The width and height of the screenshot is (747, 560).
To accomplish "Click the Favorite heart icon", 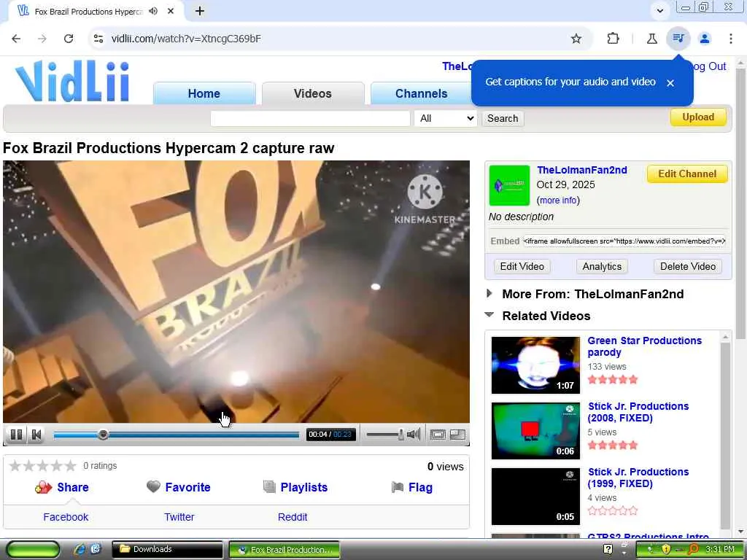I will [153, 486].
